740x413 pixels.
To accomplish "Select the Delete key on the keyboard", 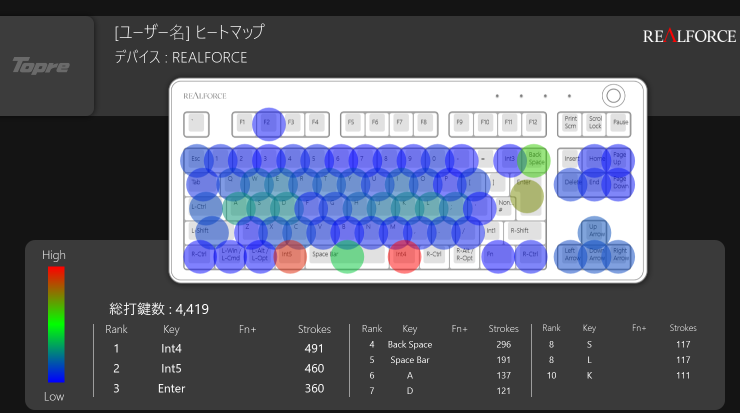I will (570, 184).
